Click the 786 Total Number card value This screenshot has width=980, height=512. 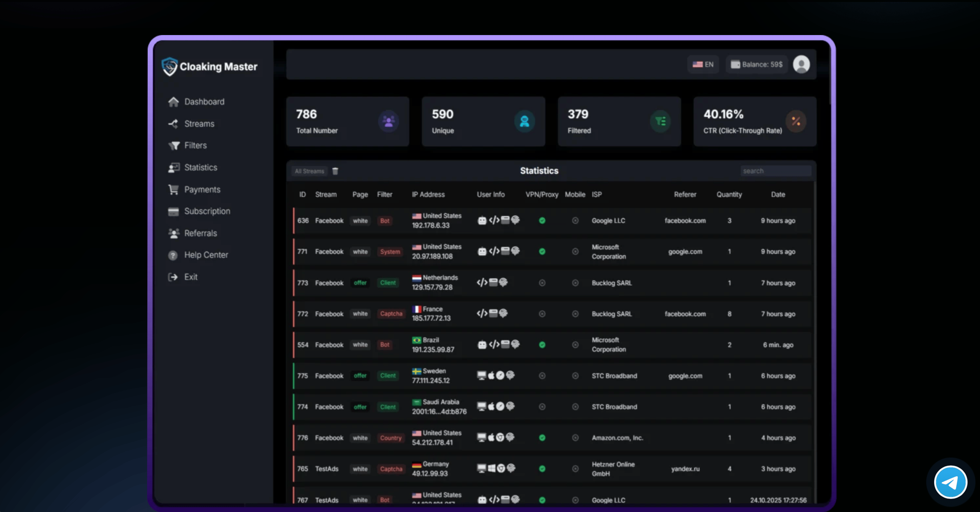pyautogui.click(x=306, y=114)
